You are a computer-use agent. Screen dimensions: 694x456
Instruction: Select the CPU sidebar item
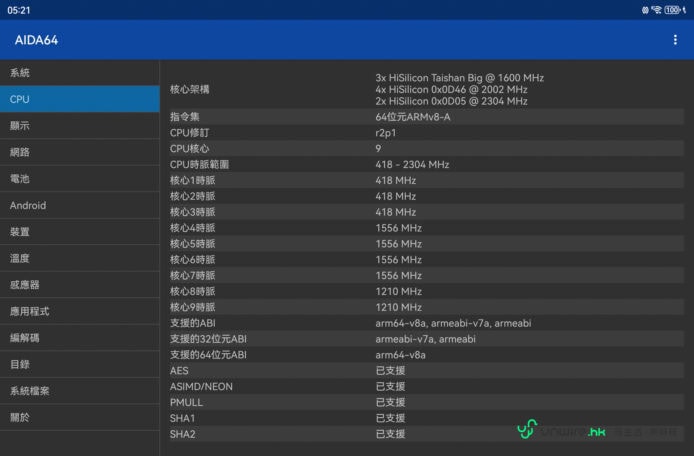tap(80, 99)
